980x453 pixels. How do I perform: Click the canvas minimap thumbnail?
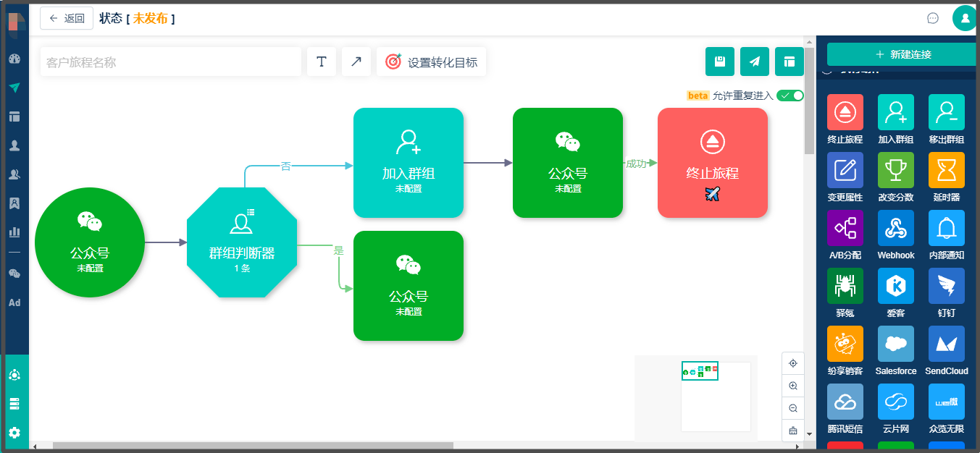700,371
